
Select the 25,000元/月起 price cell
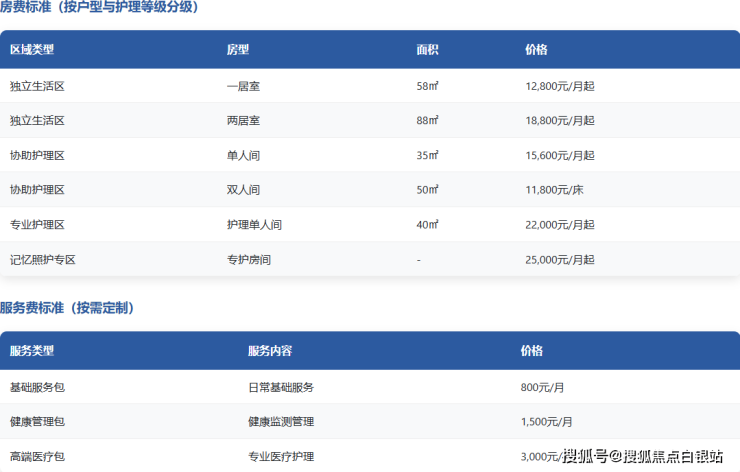pos(559,260)
